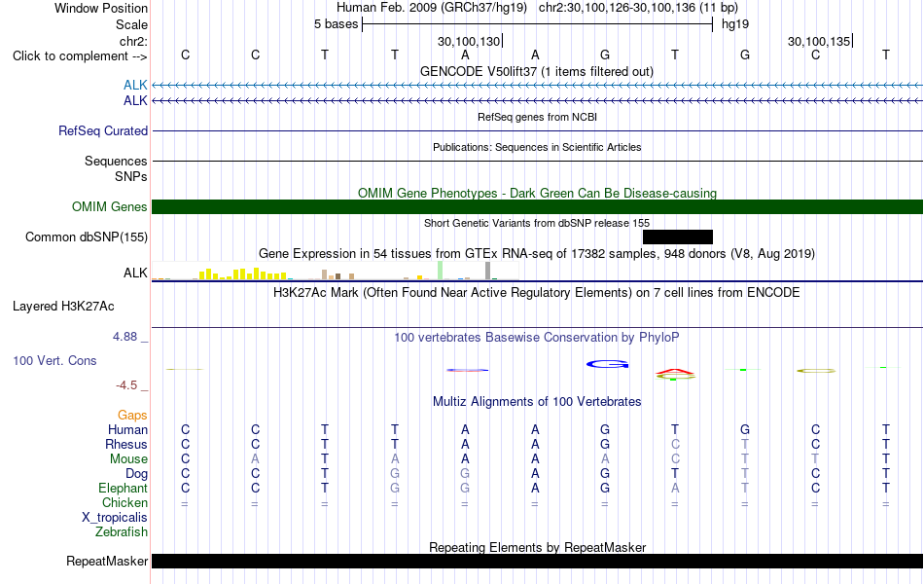Open the OMIM Gene Phenotypes track title

coord(537,193)
